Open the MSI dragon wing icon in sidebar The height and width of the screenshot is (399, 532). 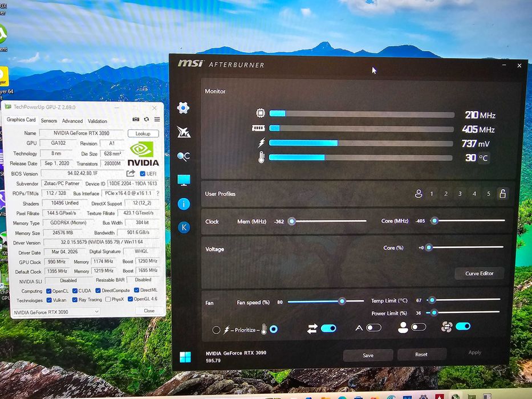click(x=184, y=132)
